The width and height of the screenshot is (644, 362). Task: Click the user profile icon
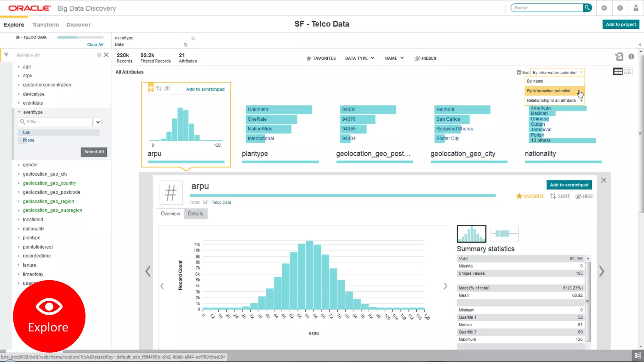click(x=636, y=8)
